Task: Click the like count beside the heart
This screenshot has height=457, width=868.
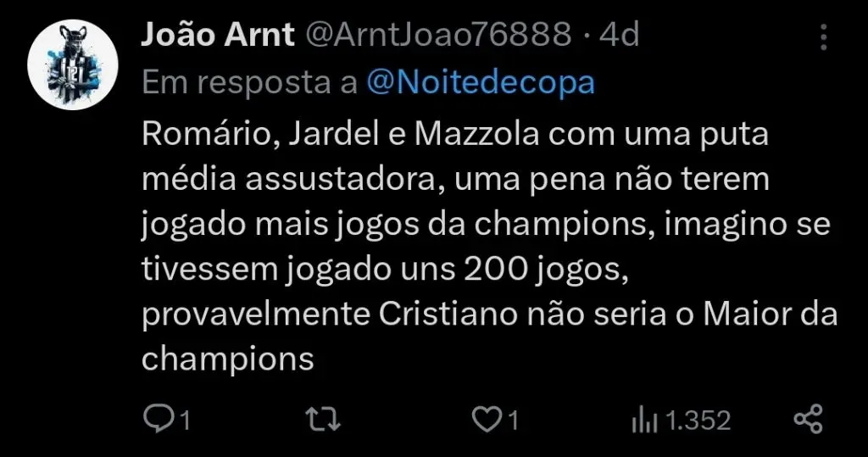Action: [513, 420]
